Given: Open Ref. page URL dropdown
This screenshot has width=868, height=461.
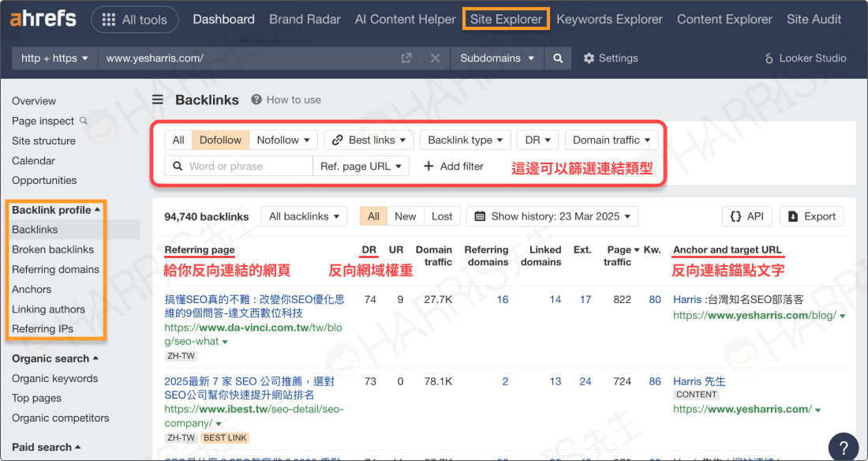Looking at the screenshot, I should tap(361, 167).
